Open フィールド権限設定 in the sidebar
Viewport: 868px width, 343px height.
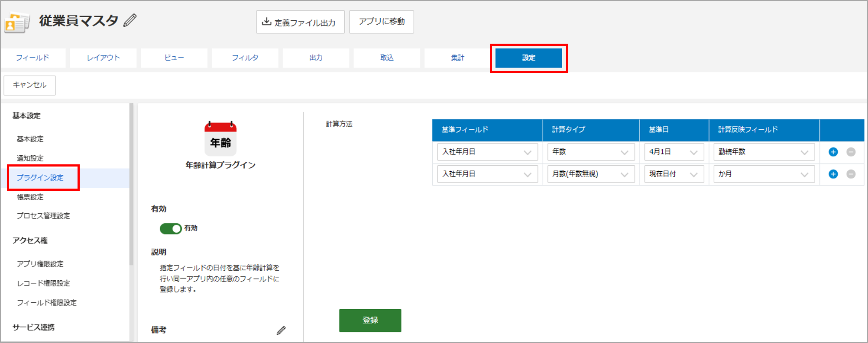47,303
